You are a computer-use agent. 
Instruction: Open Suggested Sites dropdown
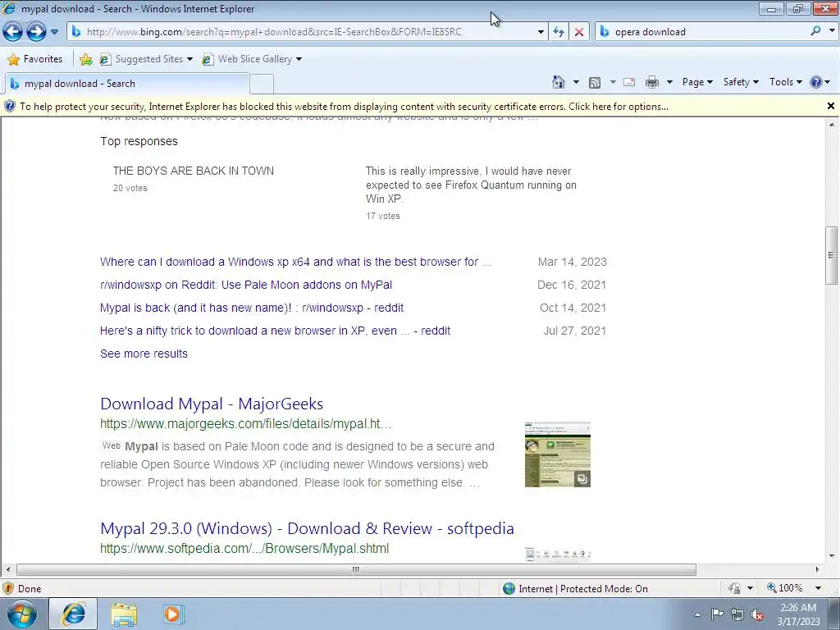point(146,59)
